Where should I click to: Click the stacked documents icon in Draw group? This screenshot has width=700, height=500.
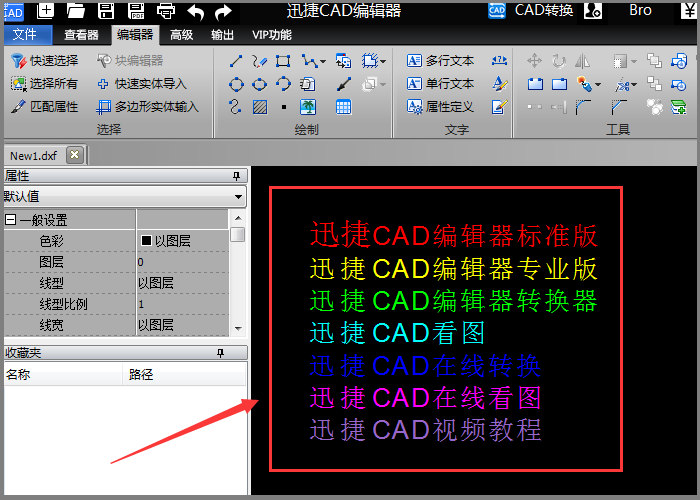(x=308, y=84)
